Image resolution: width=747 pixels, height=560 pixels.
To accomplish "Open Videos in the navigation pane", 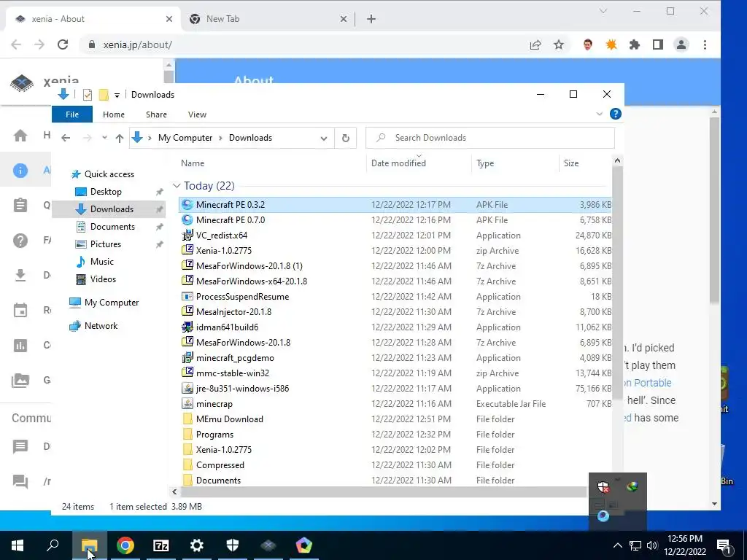I will coord(103,279).
